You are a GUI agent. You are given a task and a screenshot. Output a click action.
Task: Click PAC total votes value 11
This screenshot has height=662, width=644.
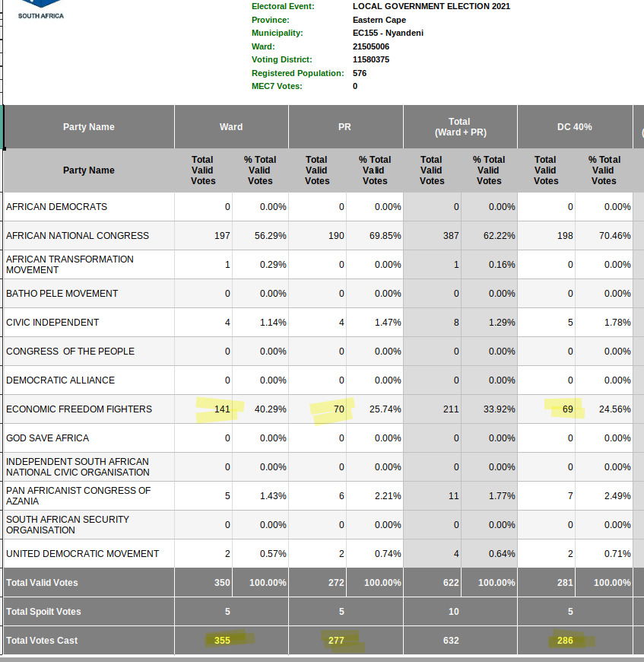point(454,496)
